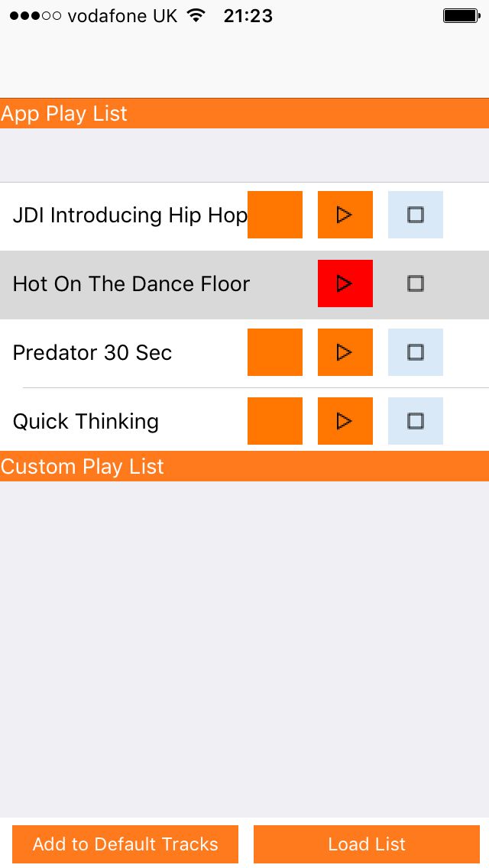
Task: Open the Load List button
Action: click(x=367, y=844)
